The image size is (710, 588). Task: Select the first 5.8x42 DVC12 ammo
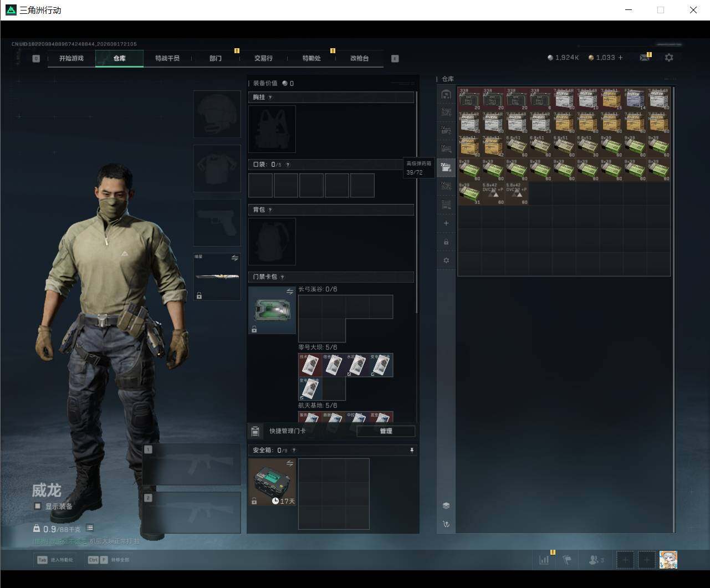pyautogui.click(x=493, y=194)
